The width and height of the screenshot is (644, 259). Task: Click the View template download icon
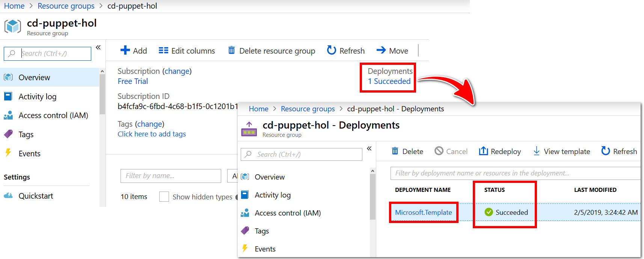(537, 151)
